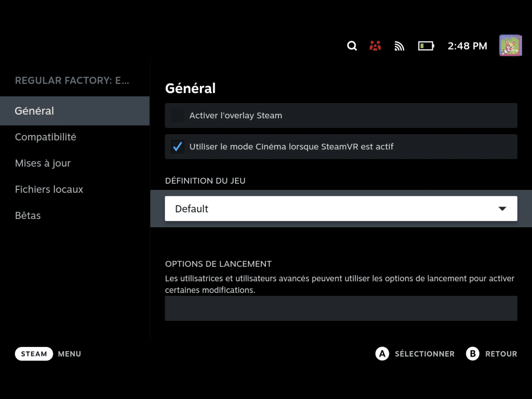Click the Options de lancement text field

[x=341, y=308]
